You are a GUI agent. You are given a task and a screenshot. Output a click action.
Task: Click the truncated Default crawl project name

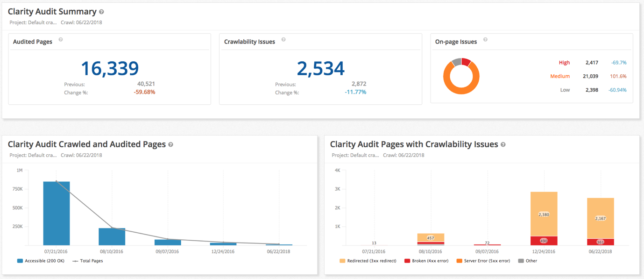coord(33,22)
